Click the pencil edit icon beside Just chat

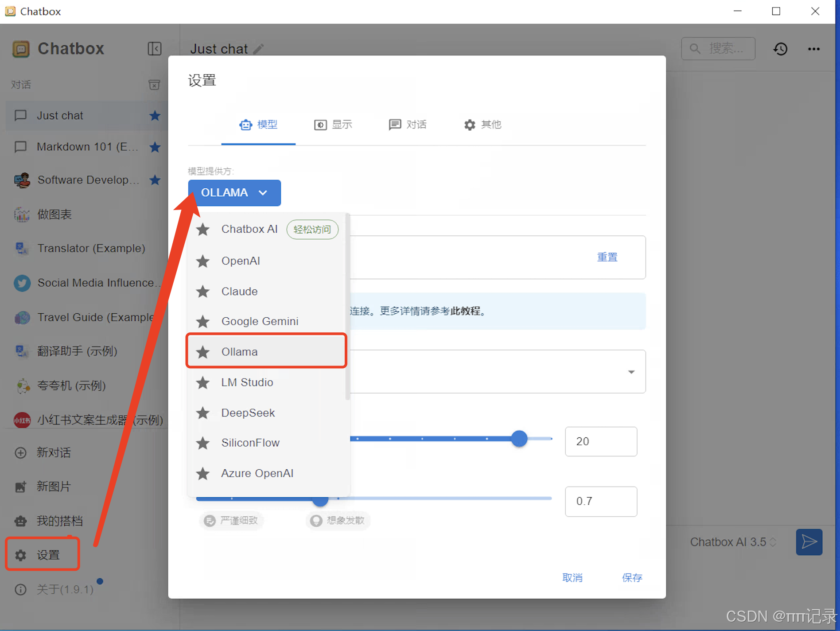[259, 49]
